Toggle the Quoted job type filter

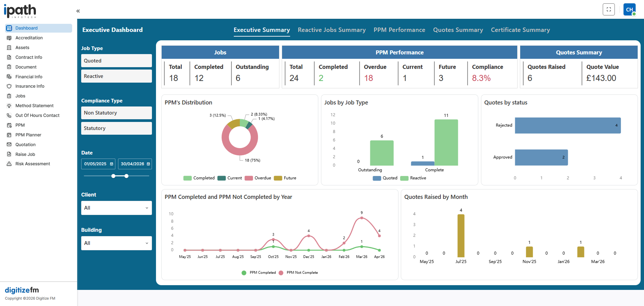click(x=116, y=61)
